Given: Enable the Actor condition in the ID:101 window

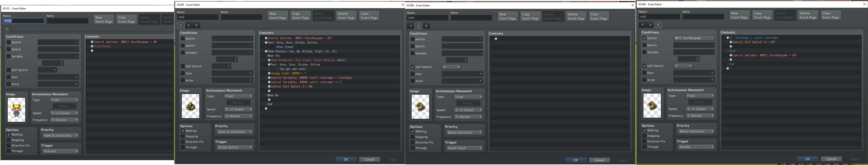Looking at the screenshot, I should [9, 84].
